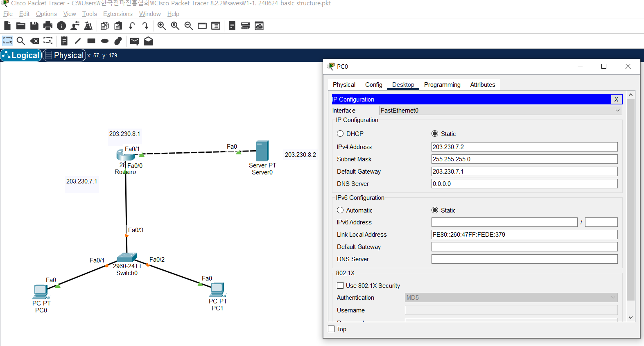This screenshot has height=346, width=644.
Task: Select Automatic IPv6 configuration
Action: tap(340, 210)
